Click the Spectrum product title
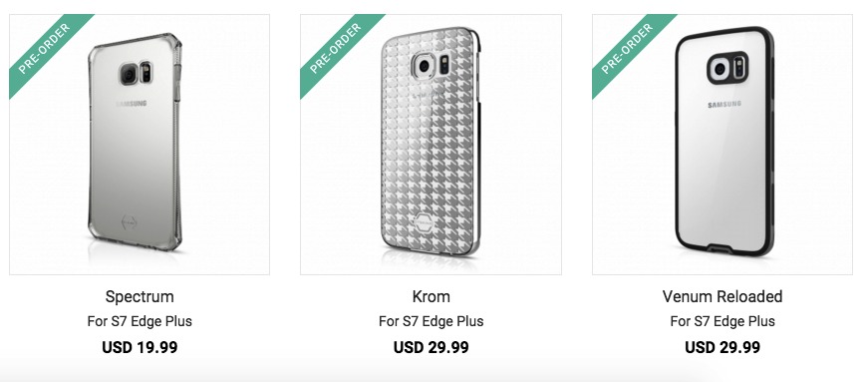868x382 pixels. point(140,296)
